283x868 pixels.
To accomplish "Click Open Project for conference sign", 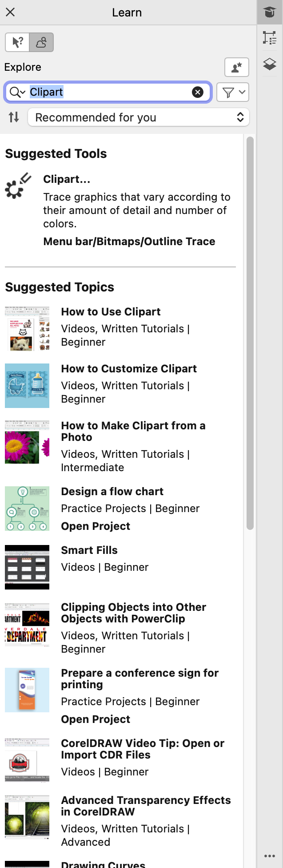I will click(x=96, y=719).
